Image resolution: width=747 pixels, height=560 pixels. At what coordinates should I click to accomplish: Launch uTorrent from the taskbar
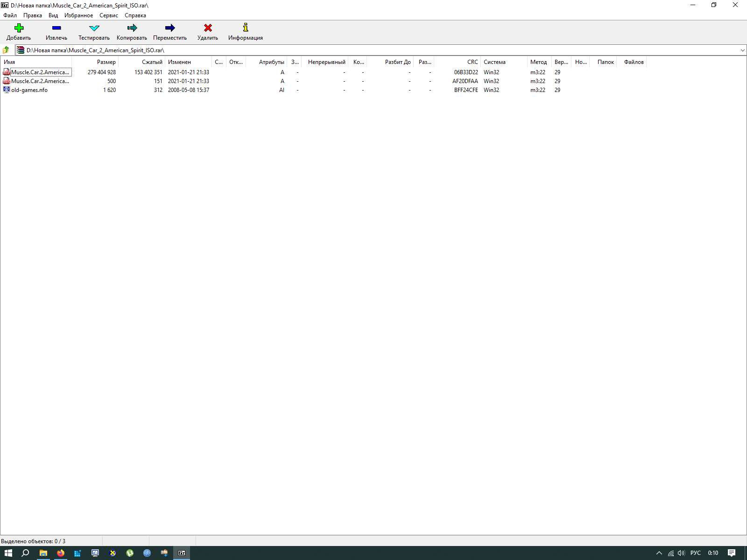pyautogui.click(x=130, y=553)
